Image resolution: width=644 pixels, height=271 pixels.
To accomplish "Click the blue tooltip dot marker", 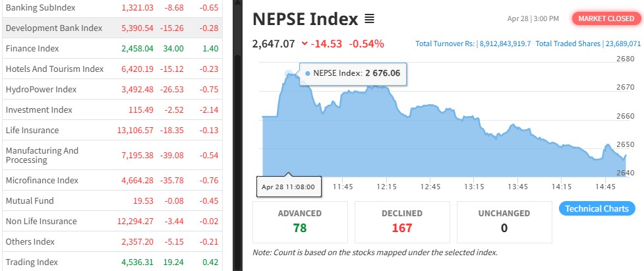I will pyautogui.click(x=308, y=73).
